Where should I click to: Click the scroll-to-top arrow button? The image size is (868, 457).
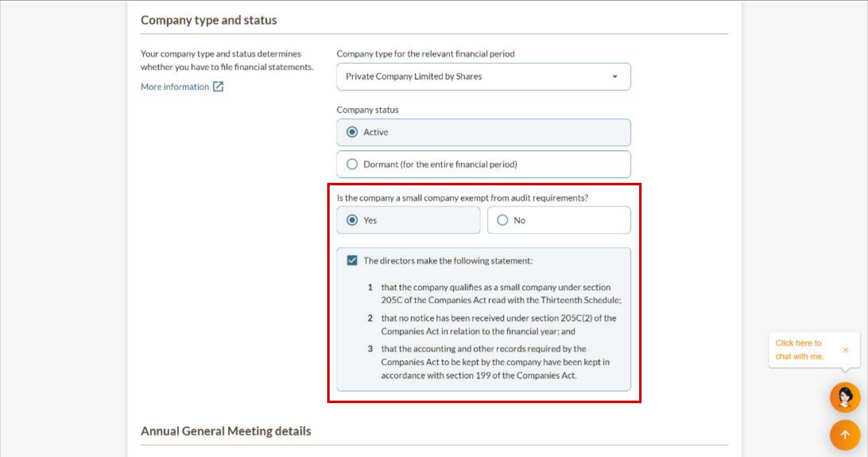pos(845,435)
